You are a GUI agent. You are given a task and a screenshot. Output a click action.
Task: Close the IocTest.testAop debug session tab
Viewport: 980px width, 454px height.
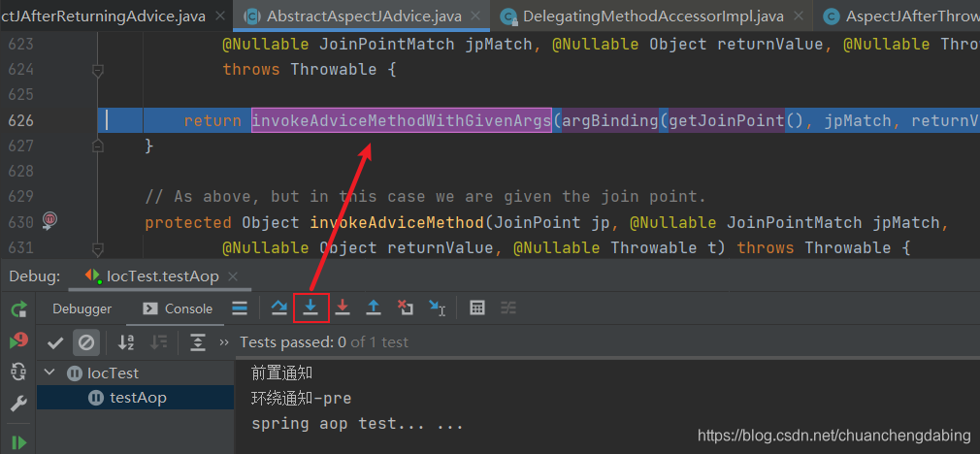233,276
